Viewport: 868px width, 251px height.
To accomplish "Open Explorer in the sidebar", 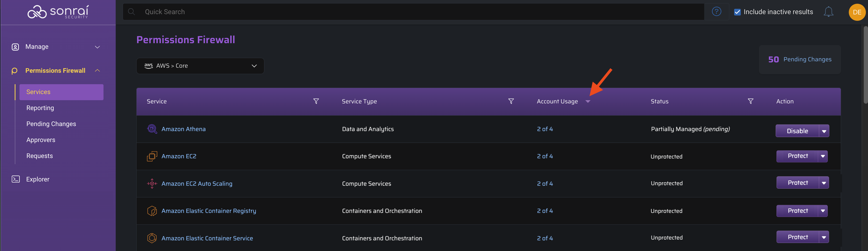I will tap(38, 179).
